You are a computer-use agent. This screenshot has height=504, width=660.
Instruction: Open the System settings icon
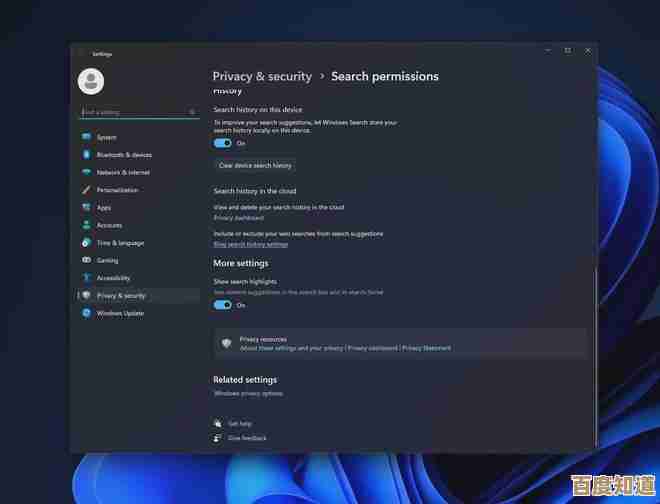click(x=86, y=136)
